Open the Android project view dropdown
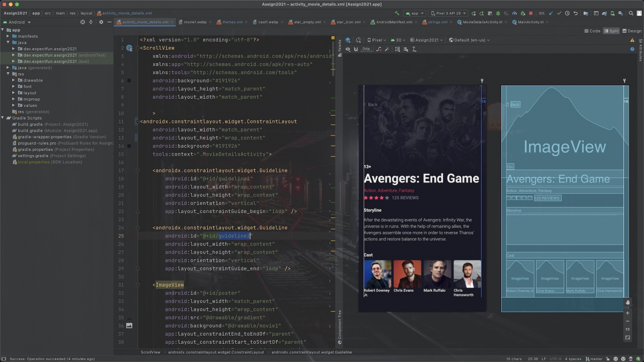644x362 pixels. pyautogui.click(x=17, y=22)
